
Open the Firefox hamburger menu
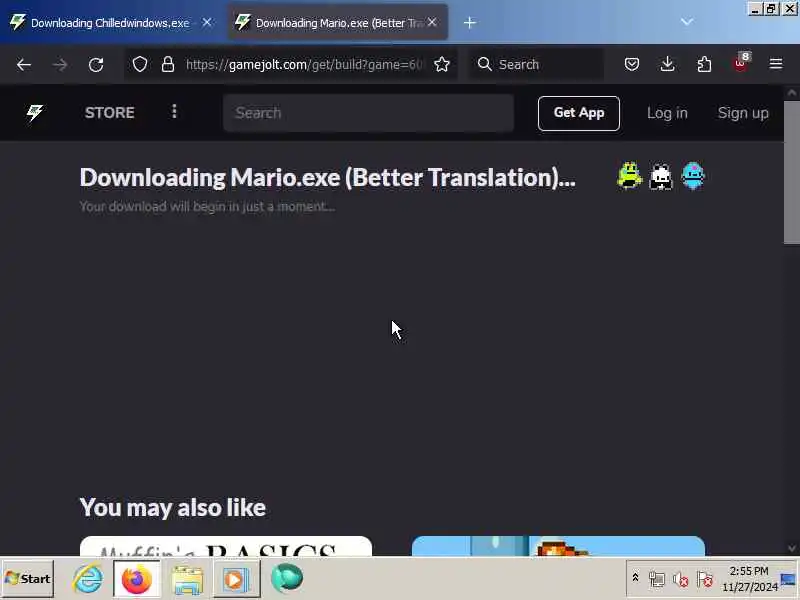pyautogui.click(x=776, y=64)
